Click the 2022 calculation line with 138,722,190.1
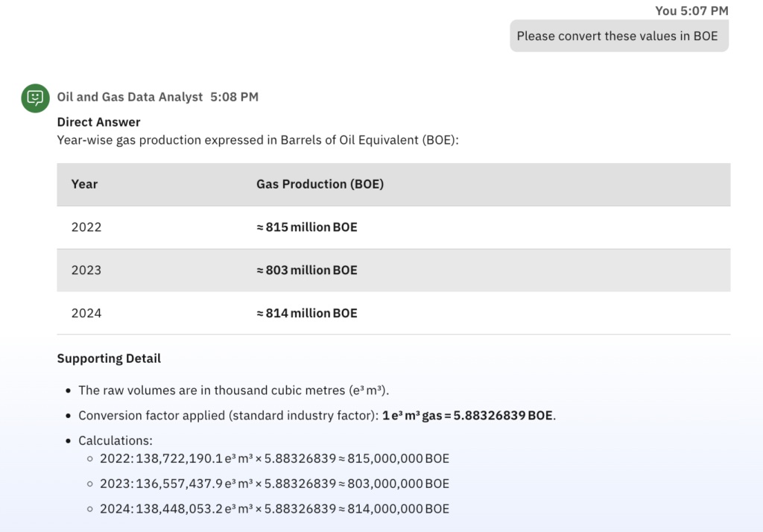The image size is (763, 532). click(274, 458)
